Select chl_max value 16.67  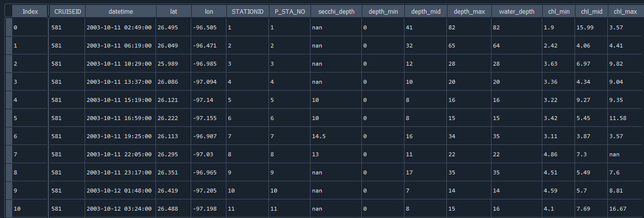pyautogui.click(x=624, y=208)
